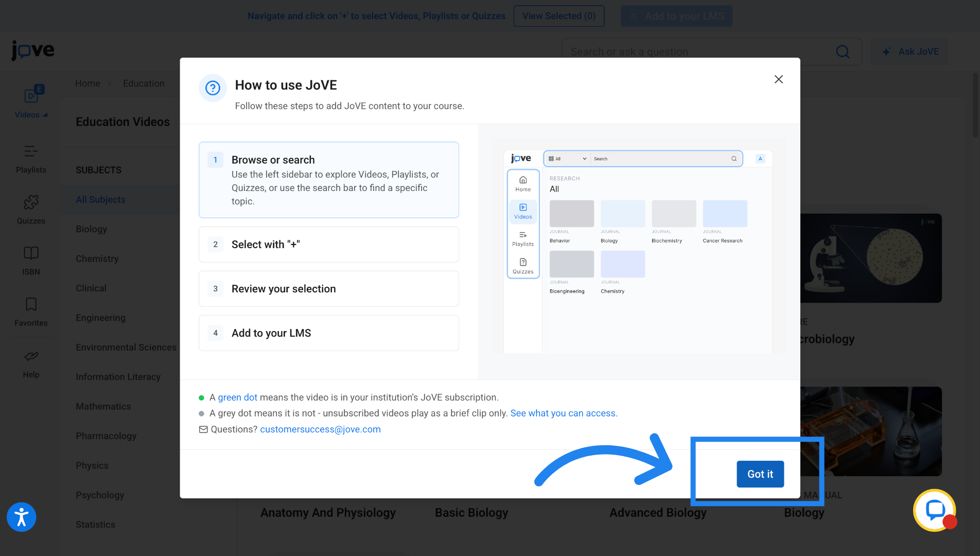Click the search magnifier icon
Image resolution: width=980 pixels, height=556 pixels.
tap(843, 51)
